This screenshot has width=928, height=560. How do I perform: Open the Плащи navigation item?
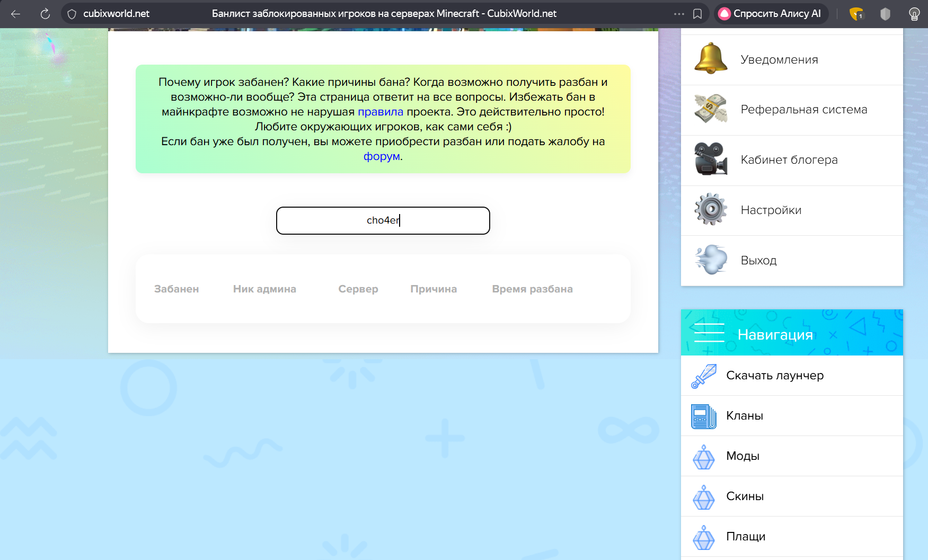(745, 537)
